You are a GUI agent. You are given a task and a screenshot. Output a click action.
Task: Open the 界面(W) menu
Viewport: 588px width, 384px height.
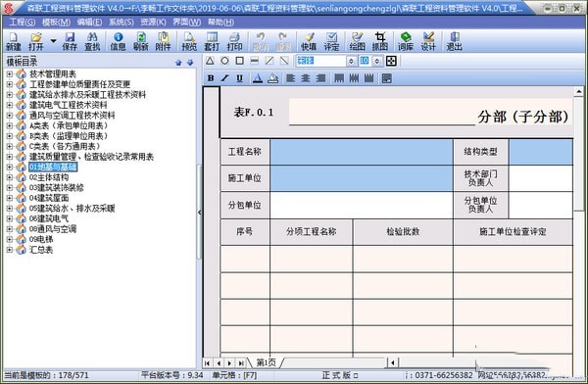(x=187, y=23)
